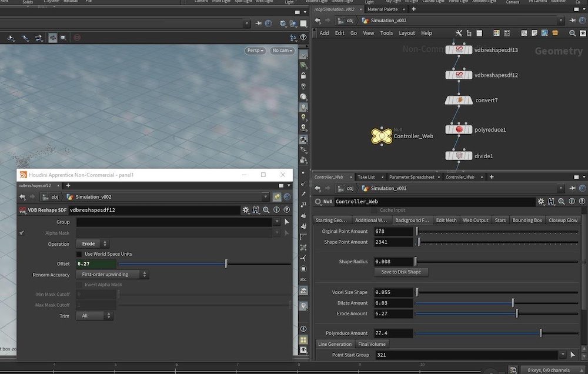The width and height of the screenshot is (588, 374).
Task: Select the Houdini H help icon on the vdbreshapesdf12 panel
Action: [x=256, y=209]
